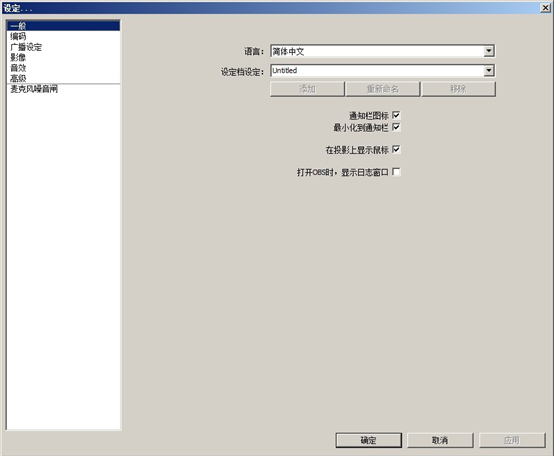Open the 广播设定 settings category
The height and width of the screenshot is (456, 554).
pyautogui.click(x=63, y=47)
